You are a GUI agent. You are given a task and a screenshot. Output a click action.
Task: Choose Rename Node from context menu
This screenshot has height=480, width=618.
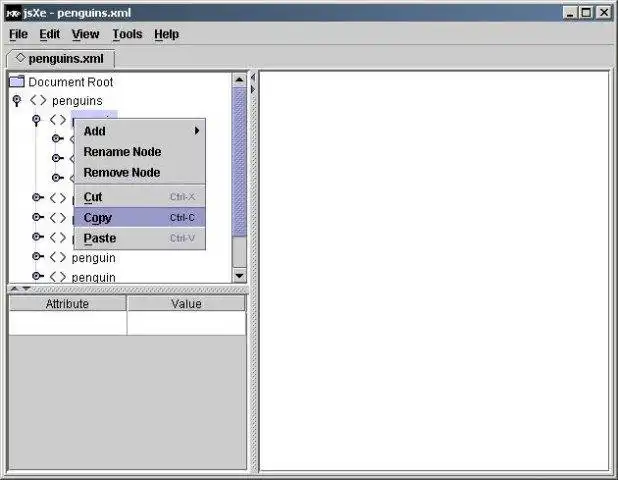pos(140,152)
